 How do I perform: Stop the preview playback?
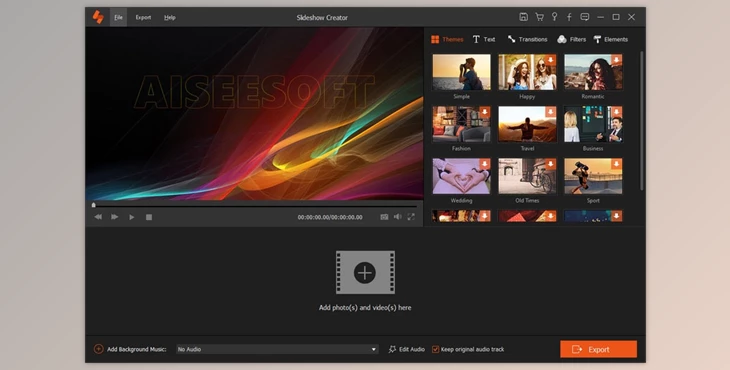pyautogui.click(x=149, y=217)
